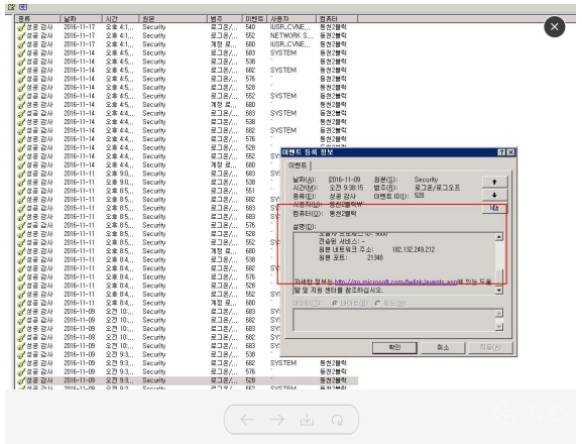The width and height of the screenshot is (582, 444).
Task: Click the 확인 button
Action: click(395, 347)
